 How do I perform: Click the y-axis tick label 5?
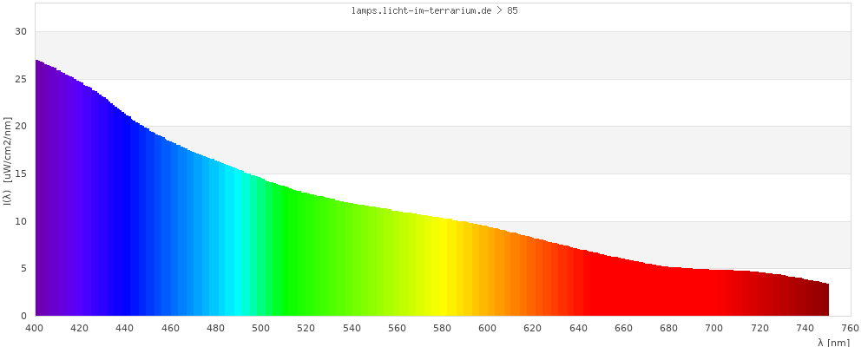click(24, 269)
